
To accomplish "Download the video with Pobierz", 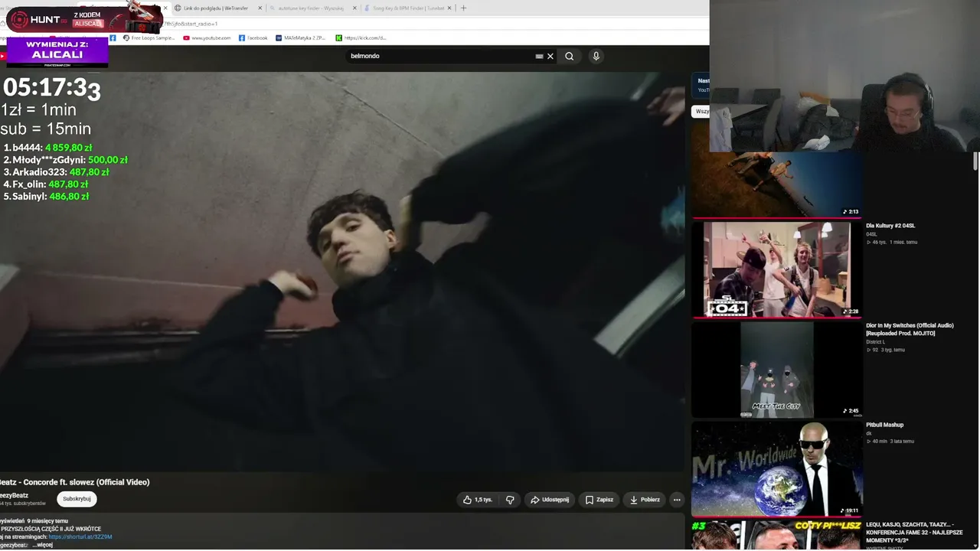I will 645,500.
